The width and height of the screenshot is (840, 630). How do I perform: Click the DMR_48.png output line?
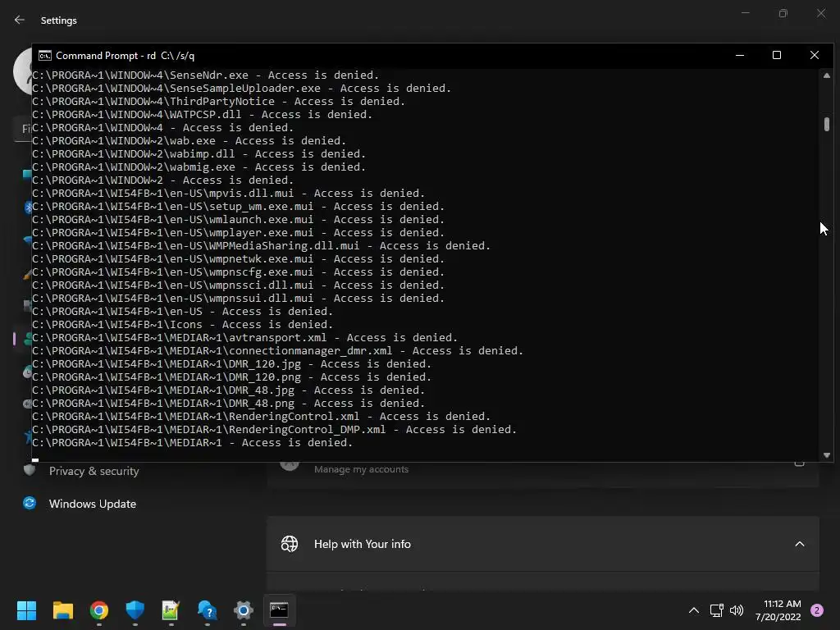coord(228,403)
